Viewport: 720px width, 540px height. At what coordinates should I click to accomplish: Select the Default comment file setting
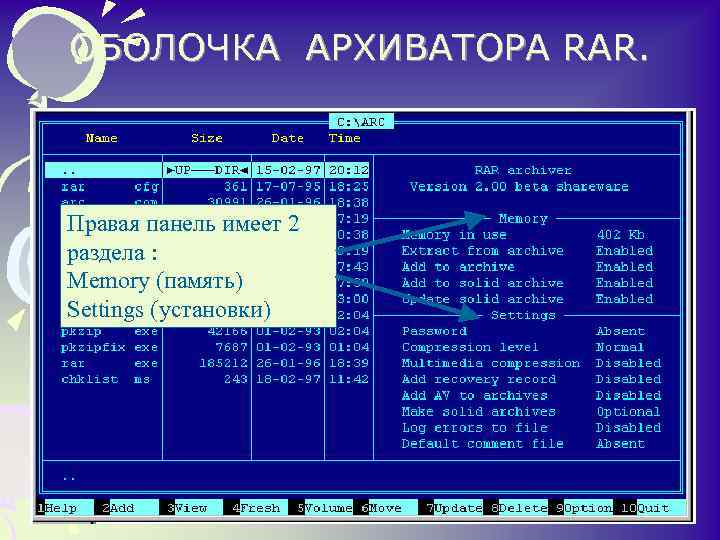[x=483, y=444]
